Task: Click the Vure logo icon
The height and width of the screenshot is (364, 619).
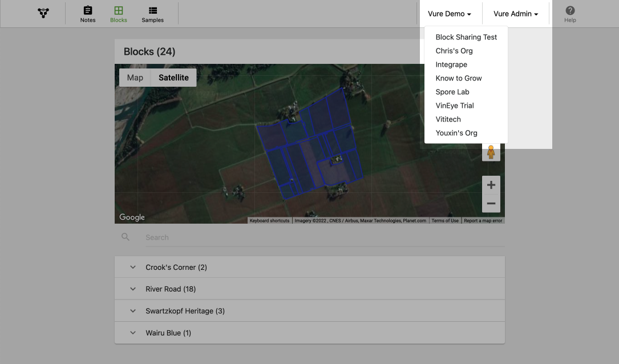Action: [x=43, y=13]
